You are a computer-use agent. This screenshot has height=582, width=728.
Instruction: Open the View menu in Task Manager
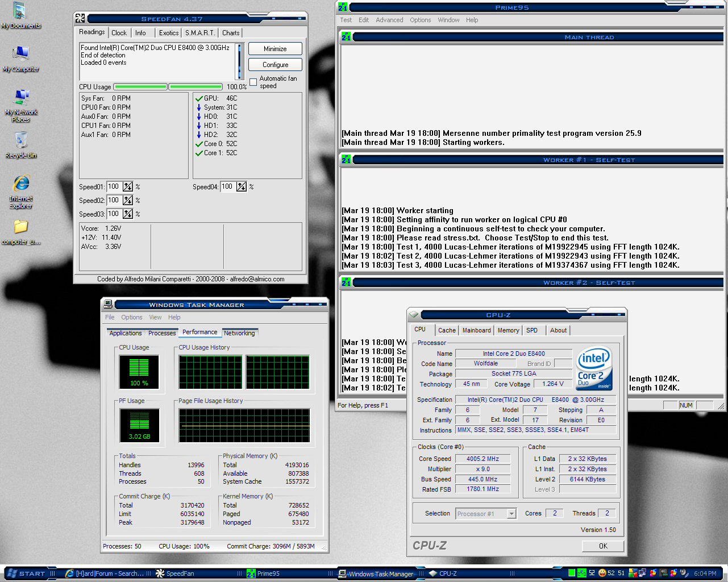pyautogui.click(x=155, y=317)
